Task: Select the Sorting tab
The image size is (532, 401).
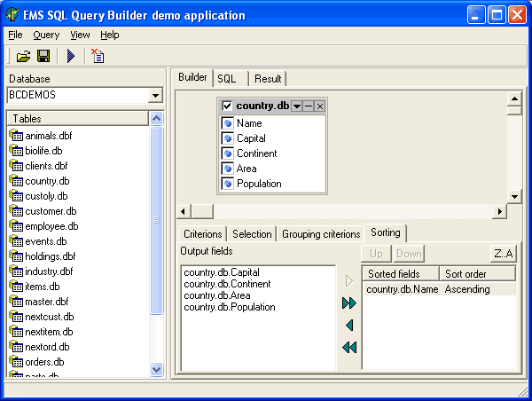Action: coord(386,232)
